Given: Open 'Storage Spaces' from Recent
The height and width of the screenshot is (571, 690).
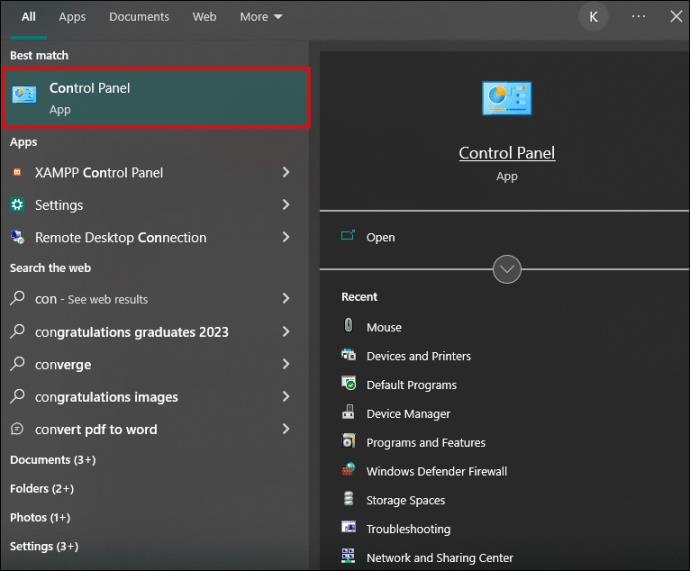Looking at the screenshot, I should [x=405, y=500].
